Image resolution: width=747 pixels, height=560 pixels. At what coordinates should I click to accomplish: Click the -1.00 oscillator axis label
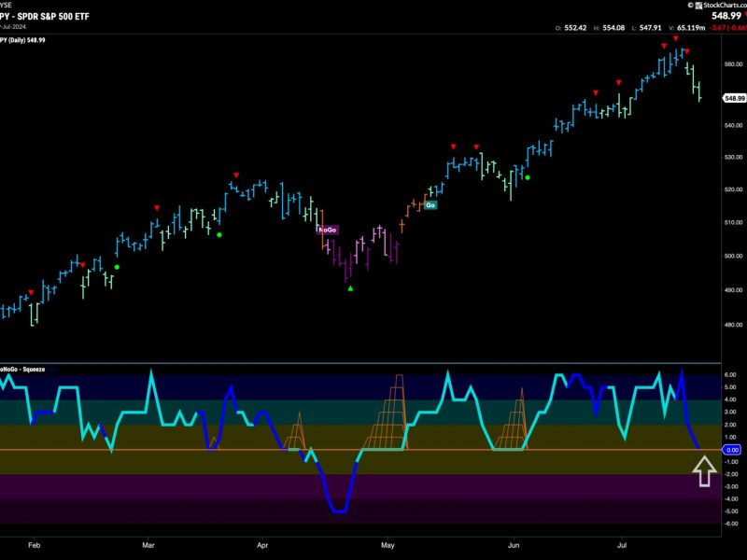pos(730,462)
